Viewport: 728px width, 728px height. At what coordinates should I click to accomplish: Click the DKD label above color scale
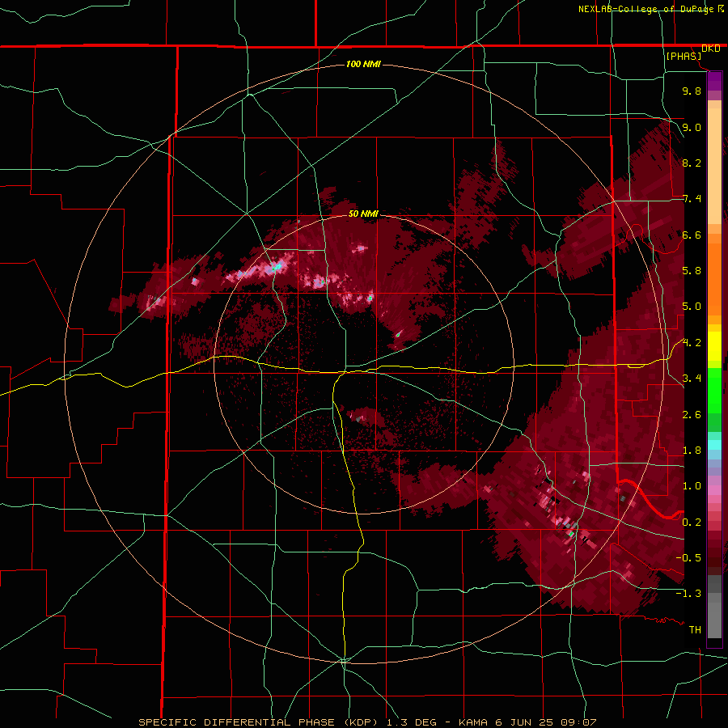[x=711, y=49]
